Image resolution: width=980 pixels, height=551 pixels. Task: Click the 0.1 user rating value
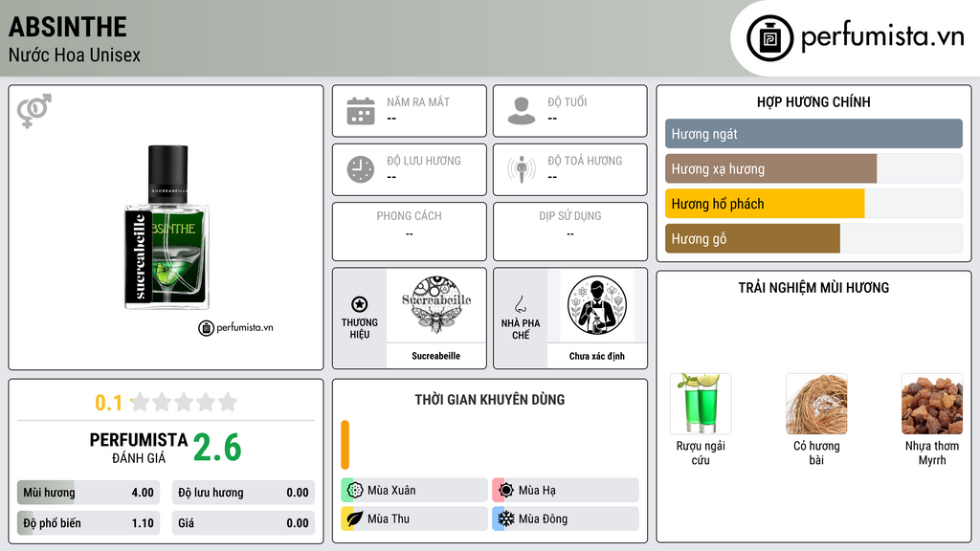(108, 403)
